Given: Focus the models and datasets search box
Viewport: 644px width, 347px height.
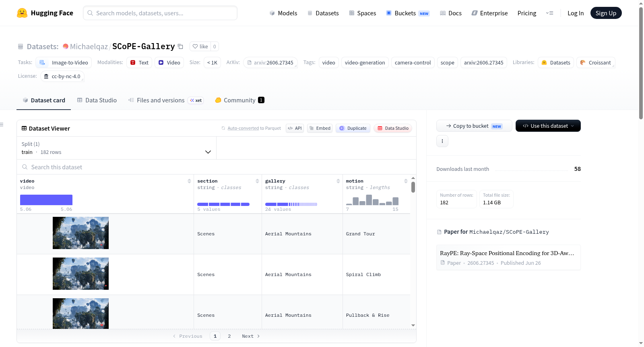Looking at the screenshot, I should (160, 13).
